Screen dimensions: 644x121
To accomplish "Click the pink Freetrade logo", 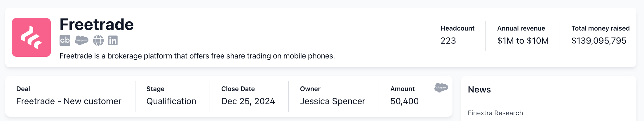I will [31, 37].
